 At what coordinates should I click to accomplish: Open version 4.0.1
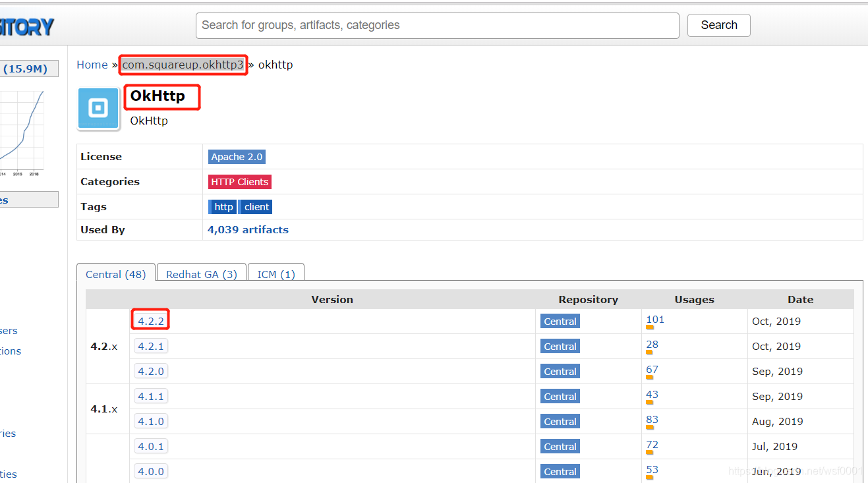click(150, 447)
